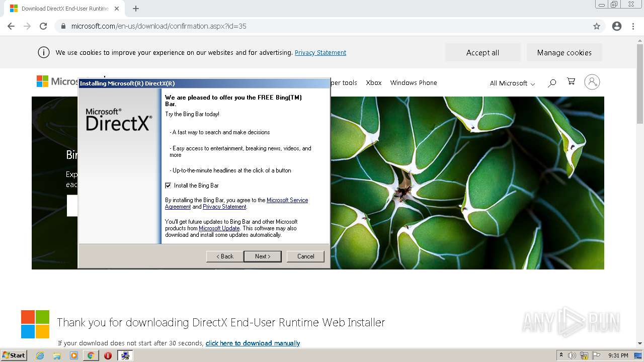The width and height of the screenshot is (644, 362).
Task: Click the address bar URL
Action: coord(159,26)
